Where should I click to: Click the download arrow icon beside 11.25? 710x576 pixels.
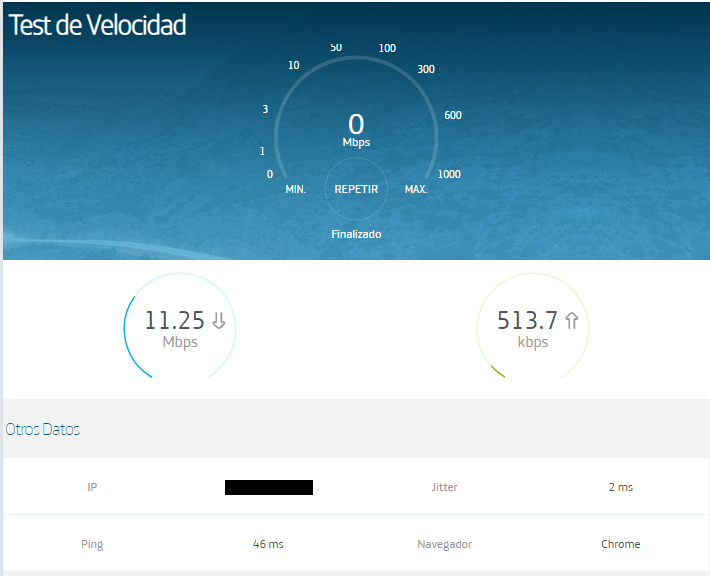click(x=219, y=321)
